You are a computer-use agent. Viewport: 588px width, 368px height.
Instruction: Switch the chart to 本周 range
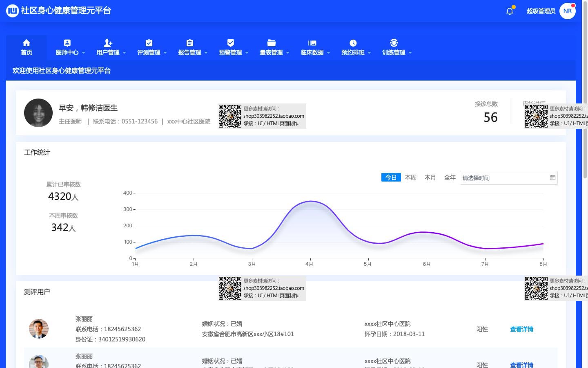coord(410,177)
